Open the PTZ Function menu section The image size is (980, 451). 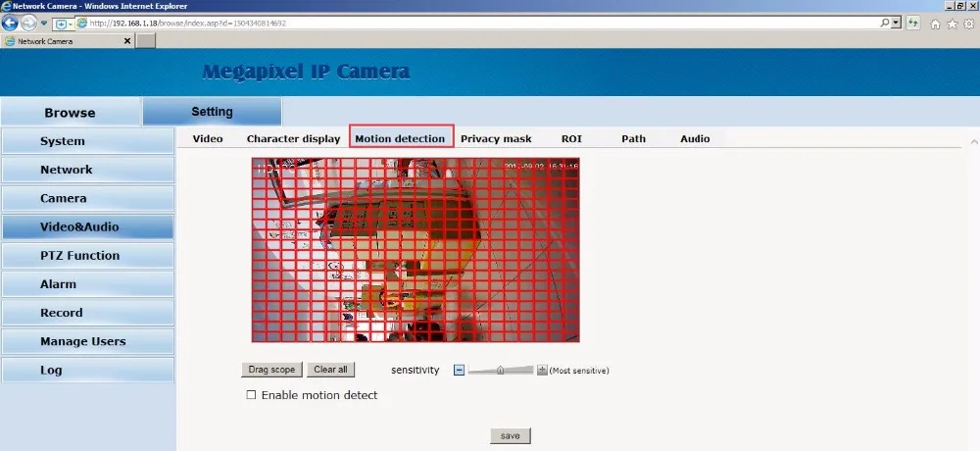click(x=87, y=255)
